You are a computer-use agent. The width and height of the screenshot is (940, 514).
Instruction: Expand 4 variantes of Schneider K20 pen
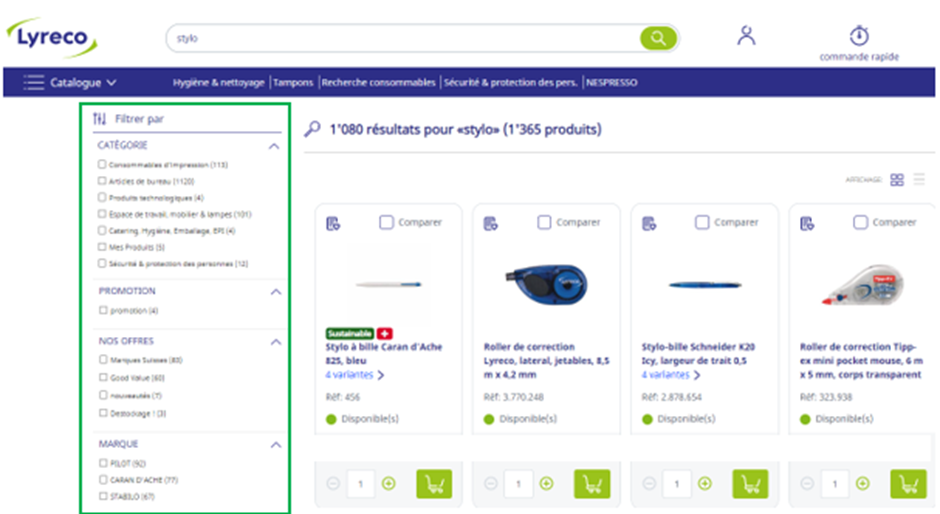(671, 375)
